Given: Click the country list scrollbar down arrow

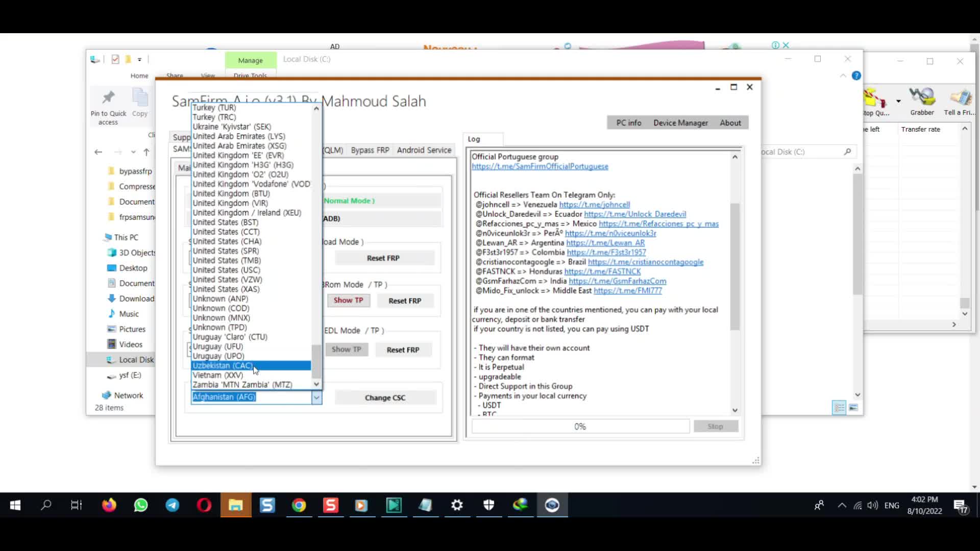Looking at the screenshot, I should click(x=316, y=384).
